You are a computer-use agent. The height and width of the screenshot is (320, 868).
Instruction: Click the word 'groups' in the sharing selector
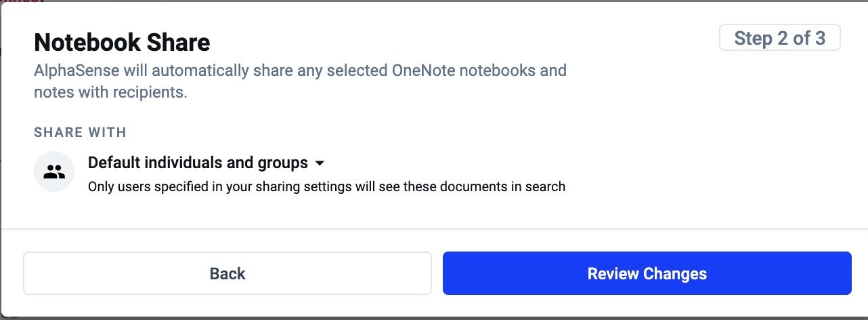coord(285,163)
